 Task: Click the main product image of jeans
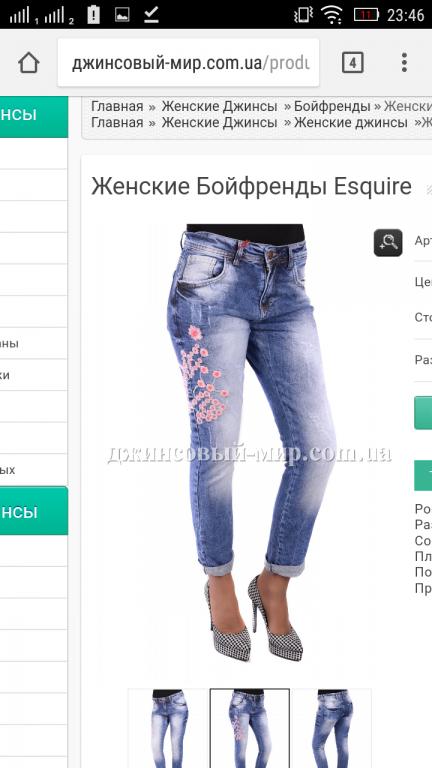250,443
